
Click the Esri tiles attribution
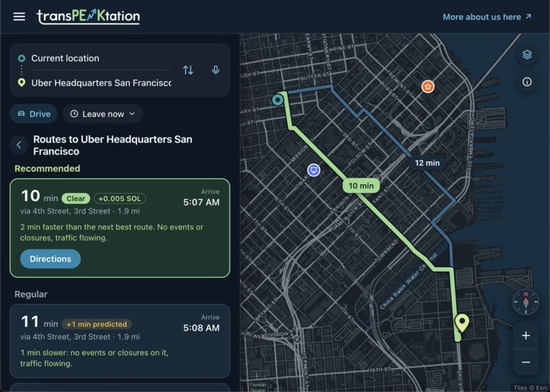(530, 388)
